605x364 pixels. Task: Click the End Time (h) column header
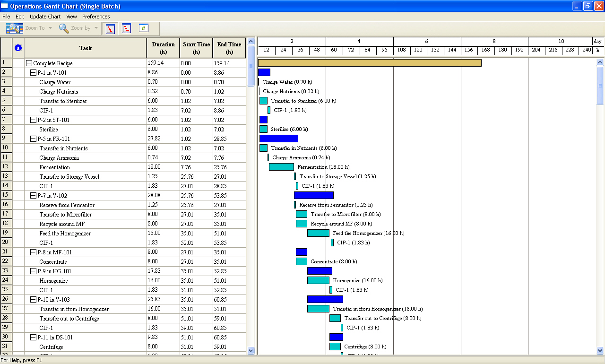229,48
